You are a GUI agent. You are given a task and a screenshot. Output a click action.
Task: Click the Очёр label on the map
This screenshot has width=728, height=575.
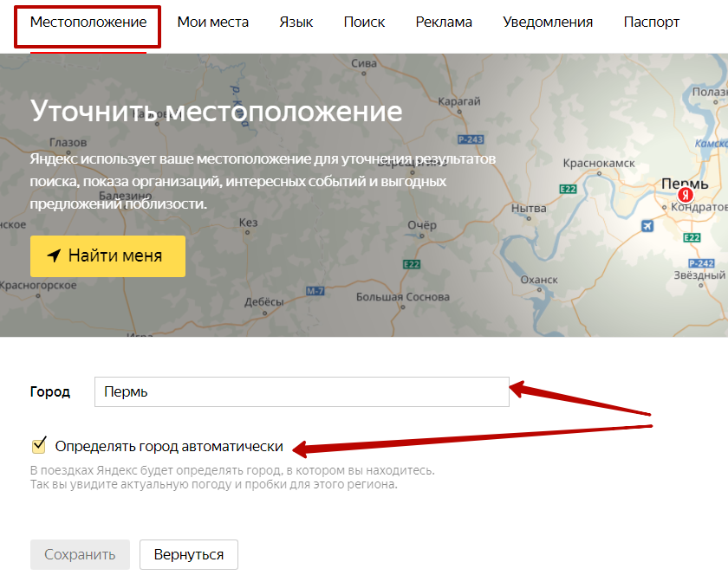pos(421,224)
